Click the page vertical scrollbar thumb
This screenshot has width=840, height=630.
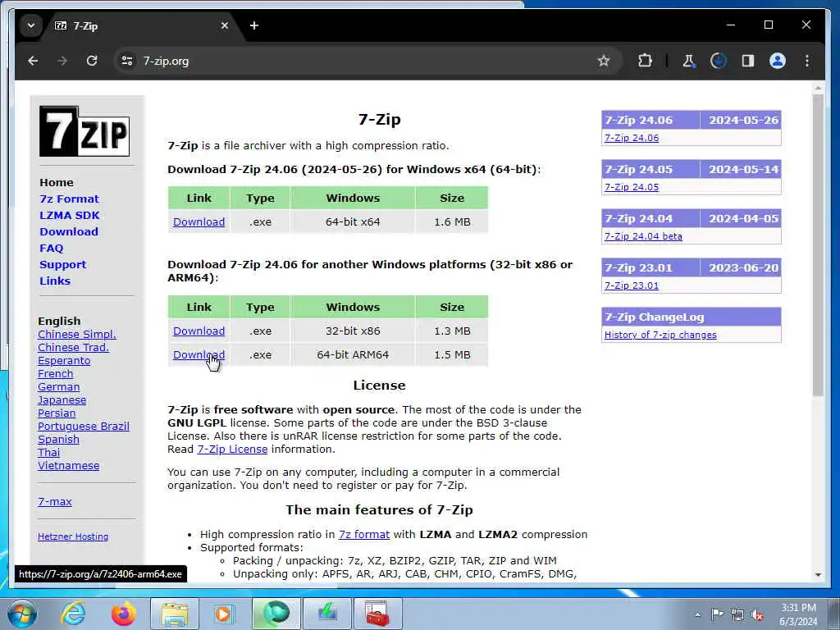point(818,245)
